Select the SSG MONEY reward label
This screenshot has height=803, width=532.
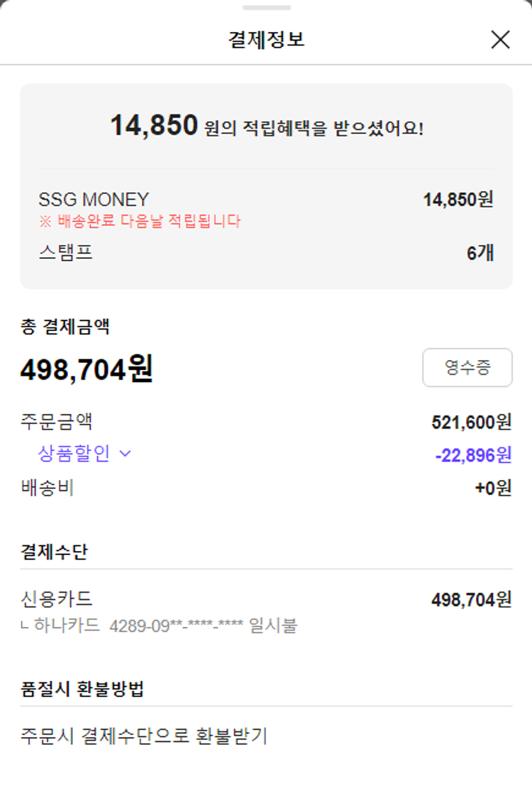click(x=94, y=200)
